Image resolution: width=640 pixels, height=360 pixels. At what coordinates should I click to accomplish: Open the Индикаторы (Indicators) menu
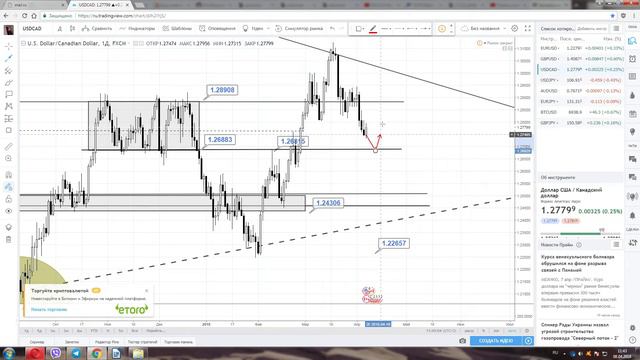[137, 29]
